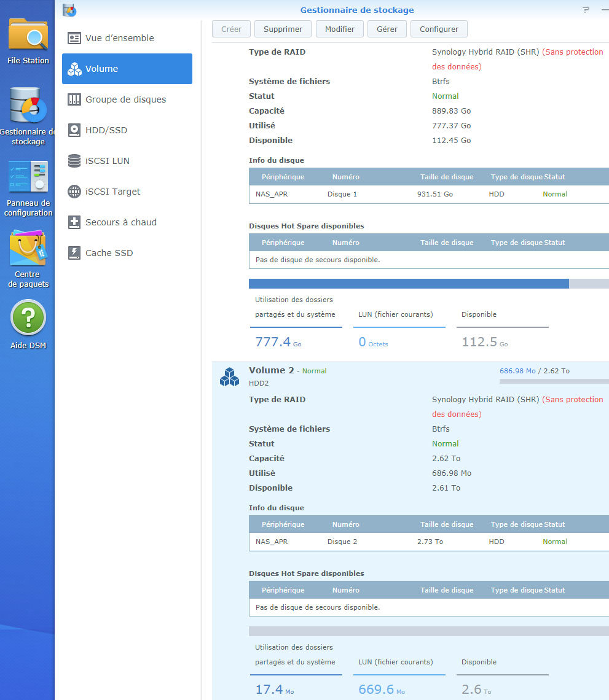Click the Modifier button

(x=340, y=29)
